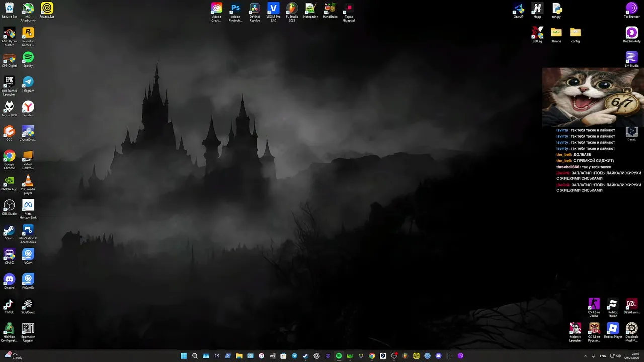Image resolution: width=644 pixels, height=362 pixels.
Task: Switch to Spotify in the taskbar
Action: pyautogui.click(x=339, y=356)
